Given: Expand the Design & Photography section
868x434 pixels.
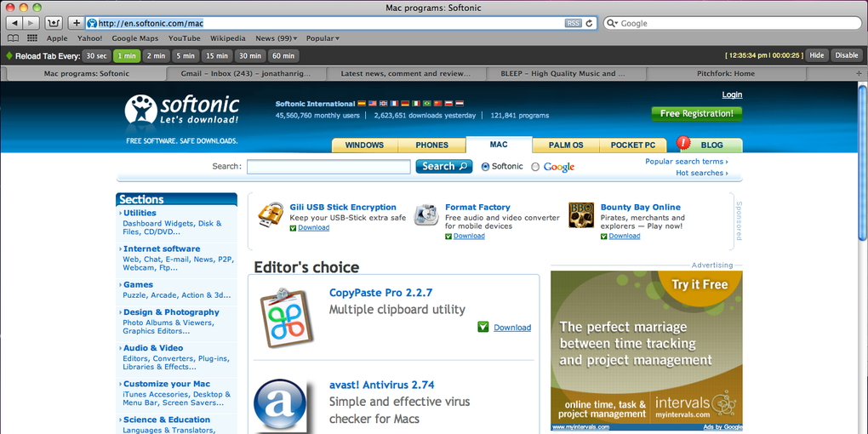Looking at the screenshot, I should [171, 311].
